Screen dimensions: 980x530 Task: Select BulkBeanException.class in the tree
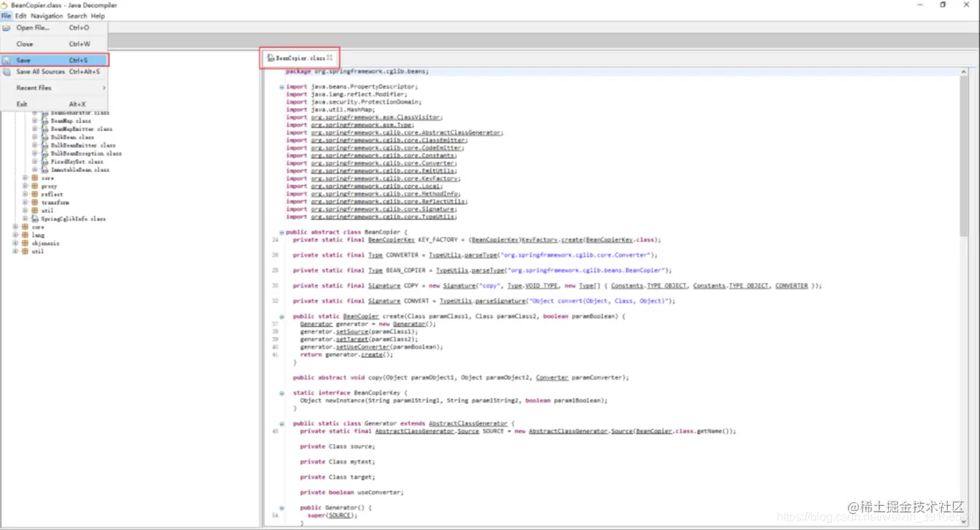pos(86,153)
